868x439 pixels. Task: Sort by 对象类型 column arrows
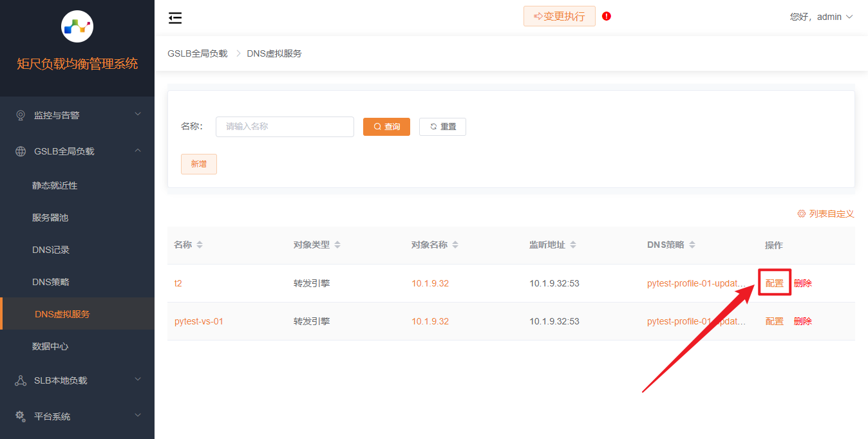point(337,245)
